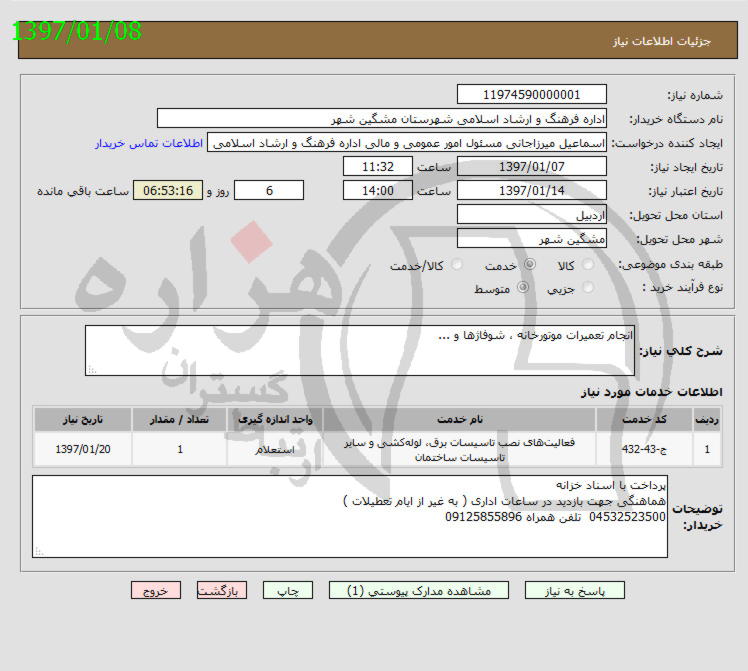Click the توضیحات خریدار label

coord(697,516)
